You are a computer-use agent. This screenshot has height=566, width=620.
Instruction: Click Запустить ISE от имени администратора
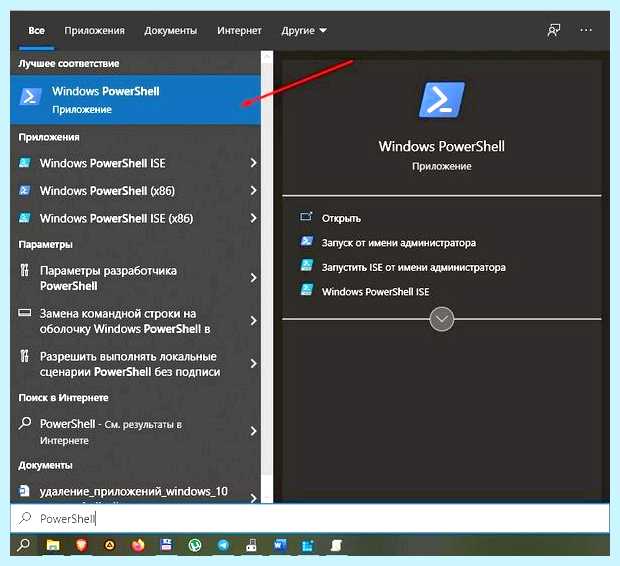(x=414, y=267)
